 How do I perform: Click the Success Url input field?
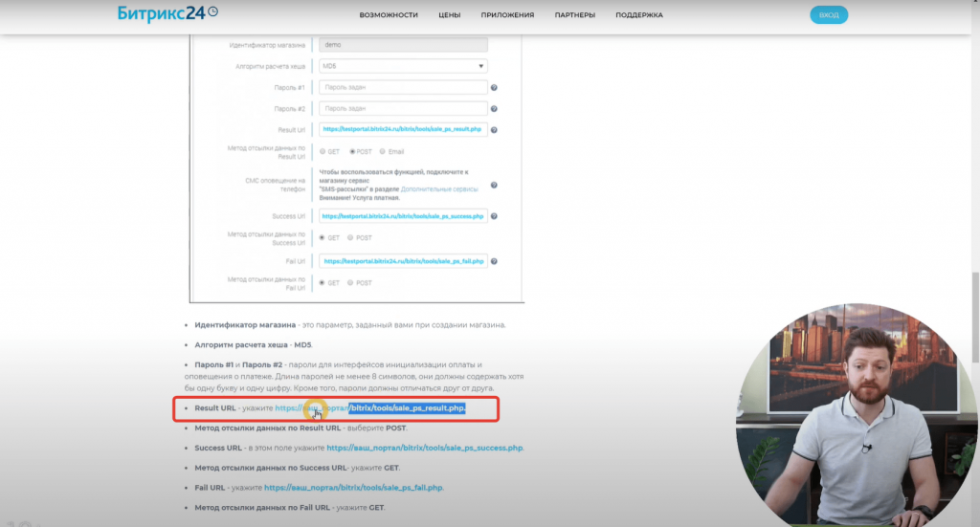click(x=403, y=216)
